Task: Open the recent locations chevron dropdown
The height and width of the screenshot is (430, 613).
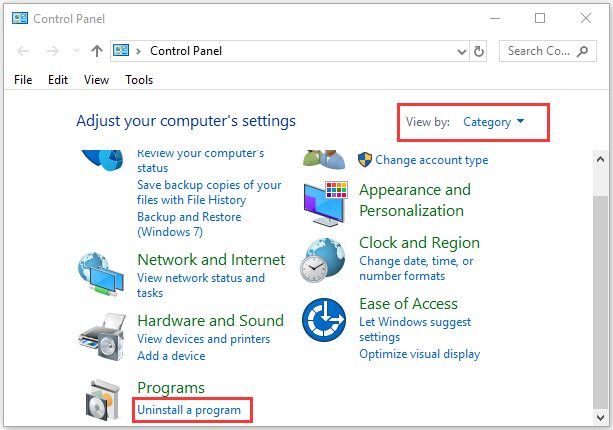Action: [x=75, y=51]
